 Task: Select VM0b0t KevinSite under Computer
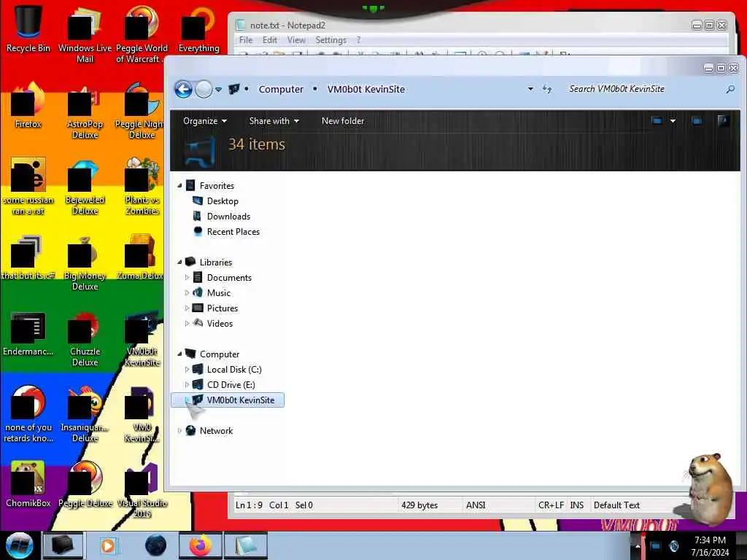click(228, 400)
